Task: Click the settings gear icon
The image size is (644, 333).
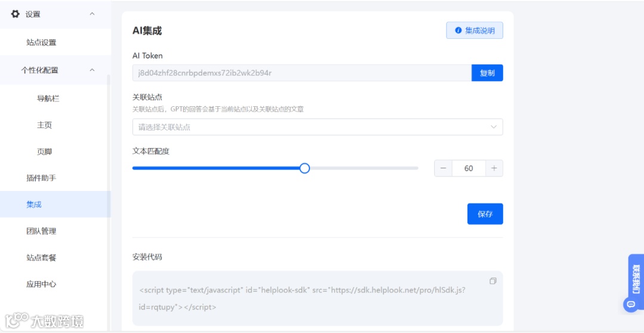Action: 15,14
